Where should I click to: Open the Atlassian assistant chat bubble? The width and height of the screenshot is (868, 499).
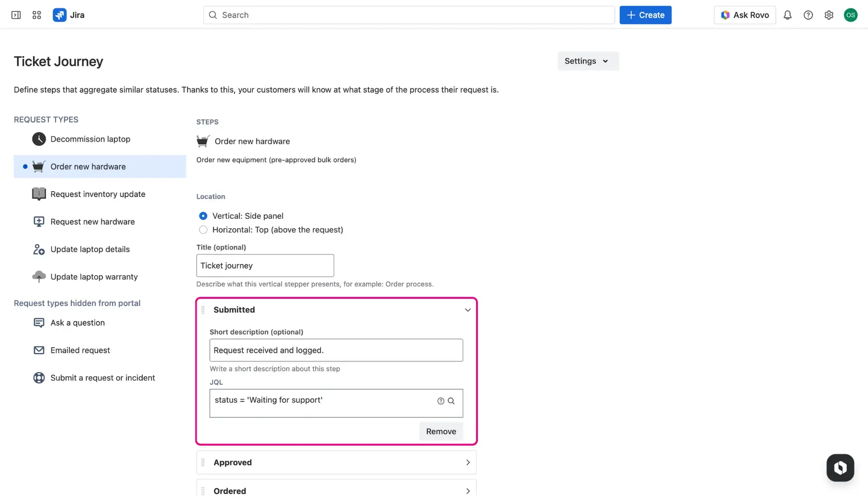pos(840,468)
